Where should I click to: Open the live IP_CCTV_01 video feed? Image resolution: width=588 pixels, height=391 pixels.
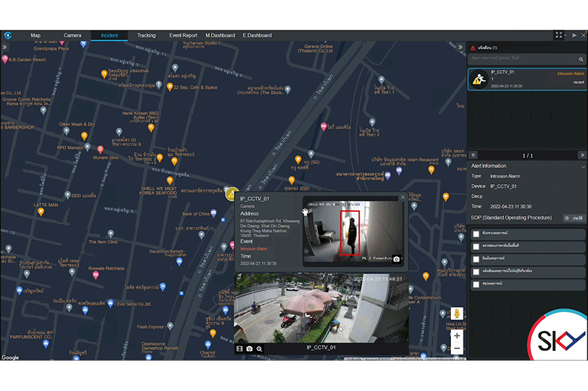pyautogui.click(x=322, y=308)
